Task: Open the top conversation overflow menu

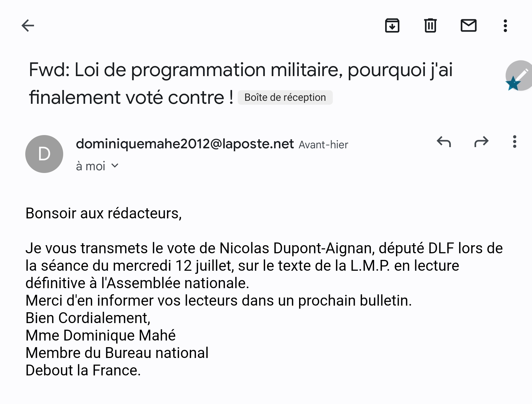Action: point(506,26)
